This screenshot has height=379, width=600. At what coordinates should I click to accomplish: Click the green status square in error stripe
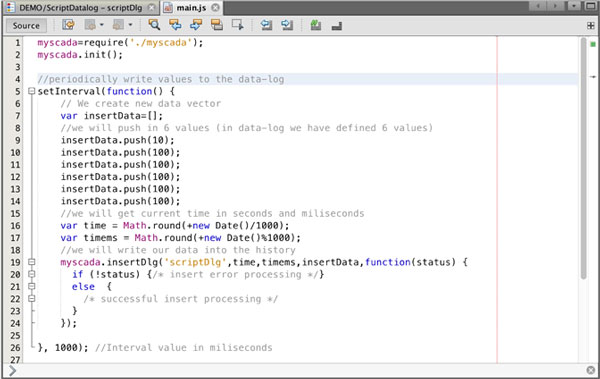[593, 44]
